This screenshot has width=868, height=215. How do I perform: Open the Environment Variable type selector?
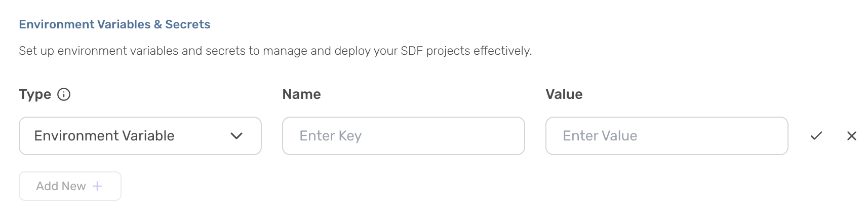pos(140,136)
